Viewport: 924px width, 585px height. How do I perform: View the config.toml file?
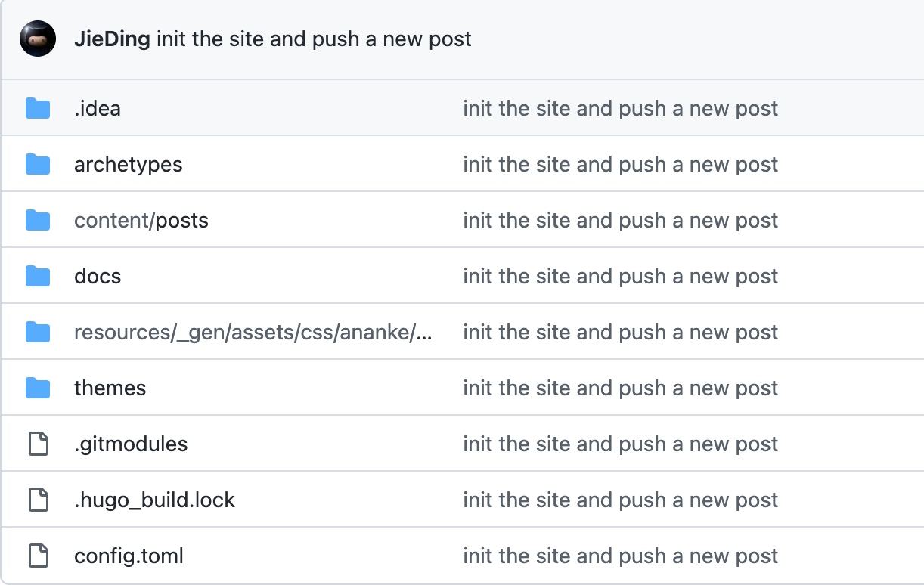[x=129, y=556]
